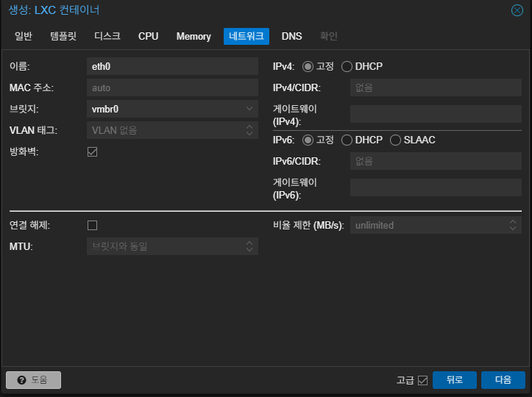Click the IPv6/CIDR input field
The height and width of the screenshot is (397, 532).
pyautogui.click(x=436, y=161)
